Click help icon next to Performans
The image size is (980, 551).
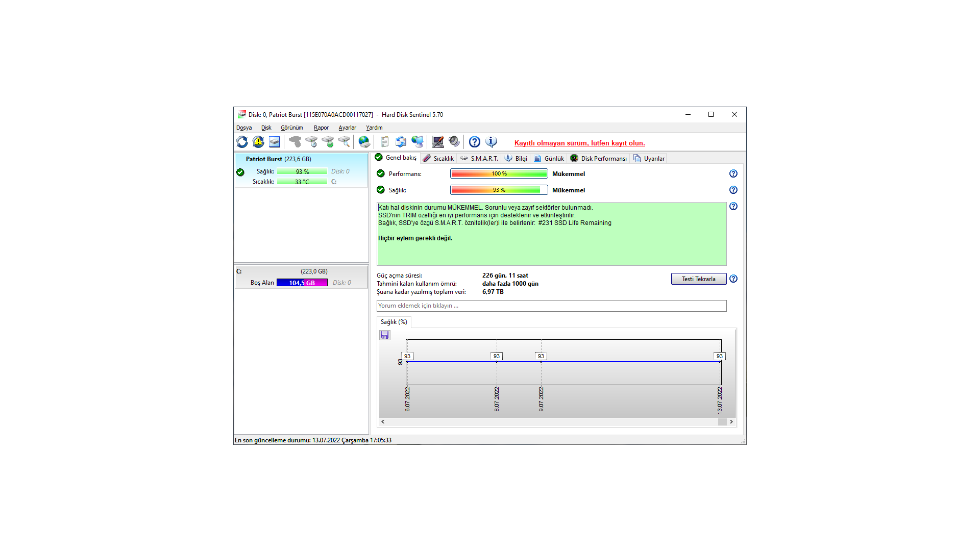pos(733,174)
